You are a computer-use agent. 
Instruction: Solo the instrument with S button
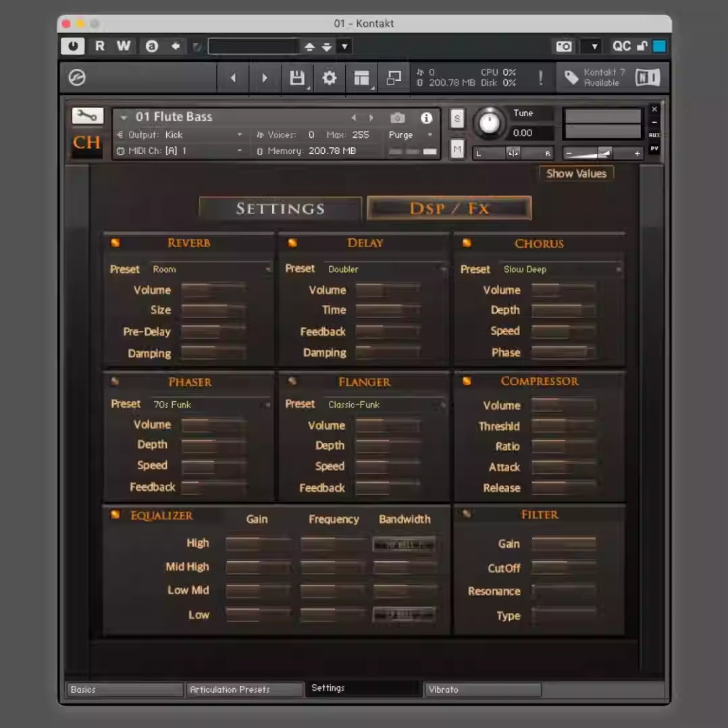click(x=457, y=119)
